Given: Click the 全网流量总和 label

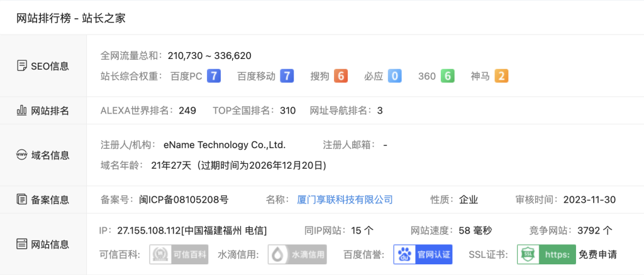Looking at the screenshot, I should tap(132, 56).
